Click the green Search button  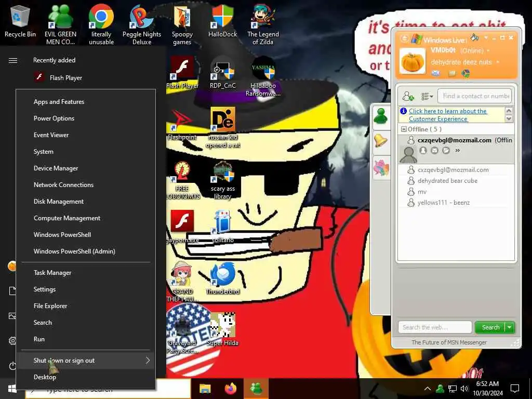pos(490,327)
